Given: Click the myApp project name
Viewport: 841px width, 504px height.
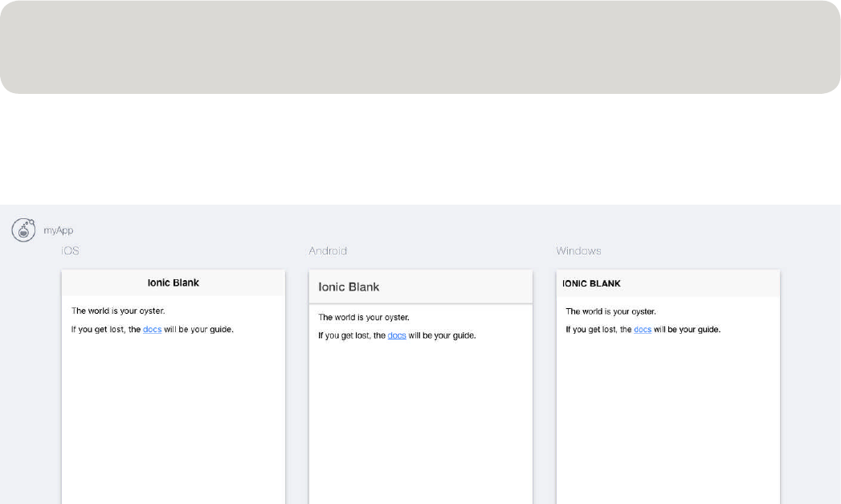Looking at the screenshot, I should 59,230.
